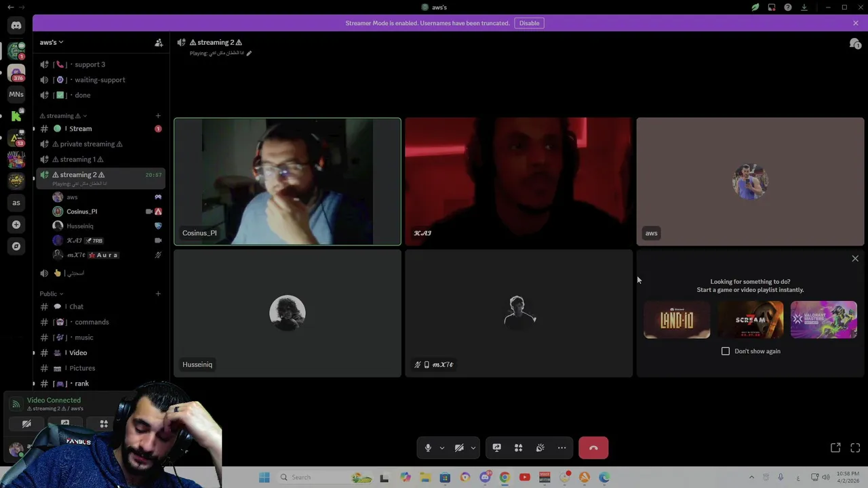Open microphone options arrow
This screenshot has width=868, height=488.
coord(441,448)
